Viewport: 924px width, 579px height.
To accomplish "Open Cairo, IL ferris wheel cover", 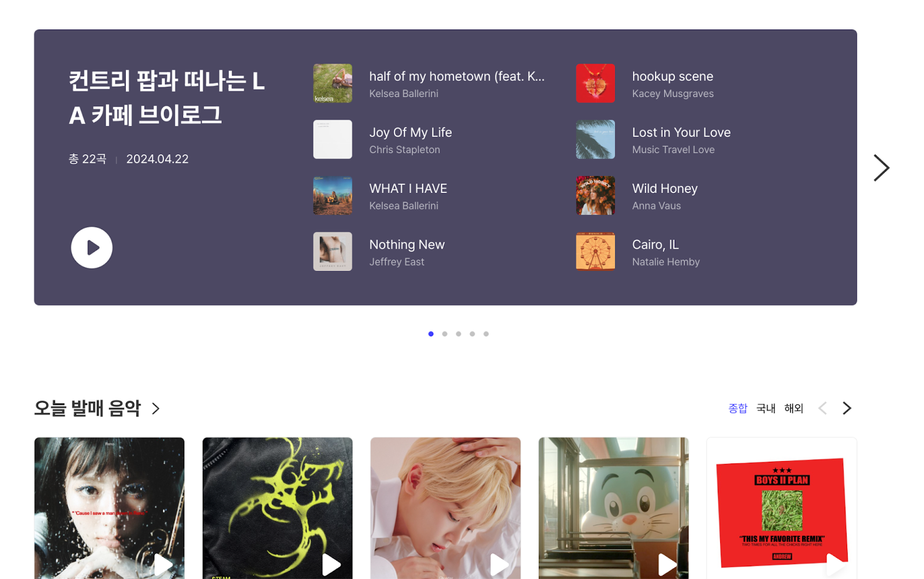I will click(x=595, y=251).
